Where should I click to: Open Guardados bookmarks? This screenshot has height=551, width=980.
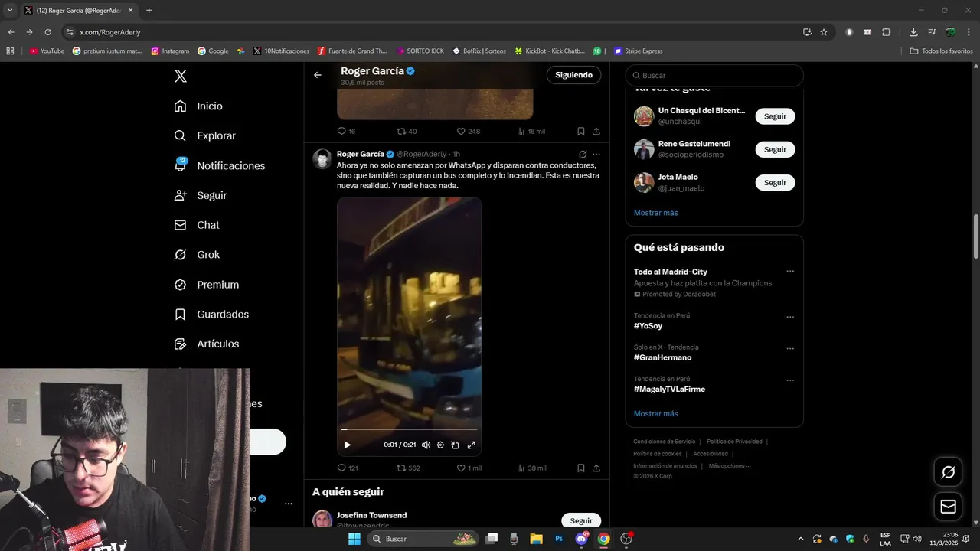(x=211, y=315)
